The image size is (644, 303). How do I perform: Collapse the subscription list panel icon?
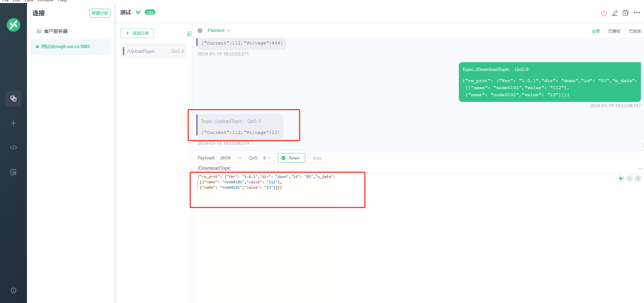point(189,34)
